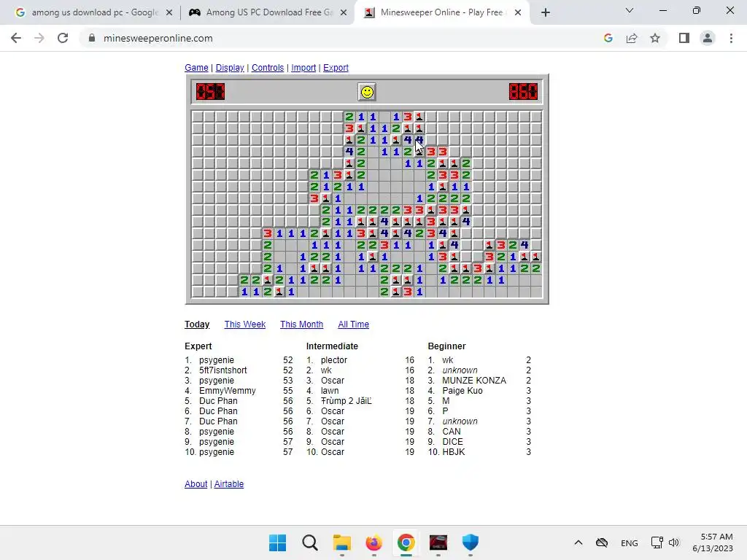747x560 pixels.
Task: Open the clock and date panel
Action: 713,542
